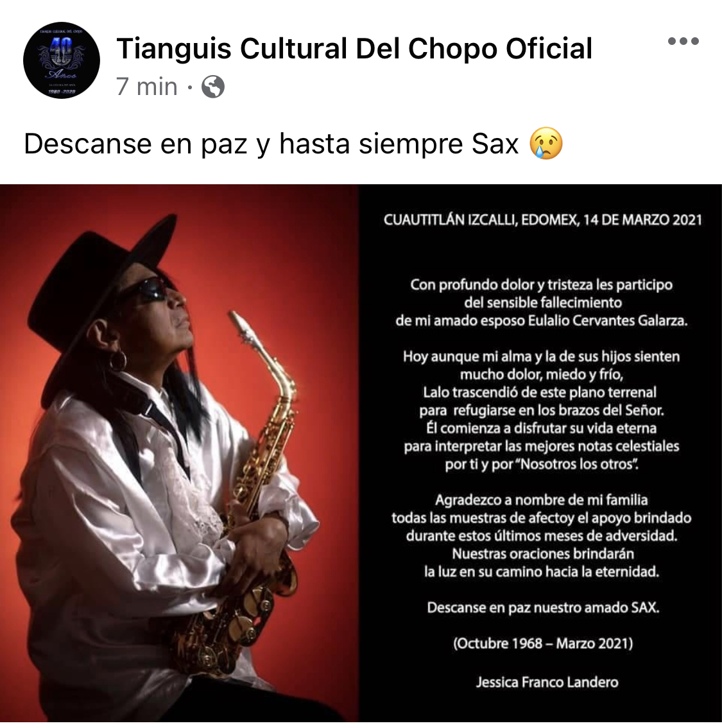Image resolution: width=722 pixels, height=728 pixels.
Task: Click the "7 min" post timestamp
Action: click(x=146, y=87)
